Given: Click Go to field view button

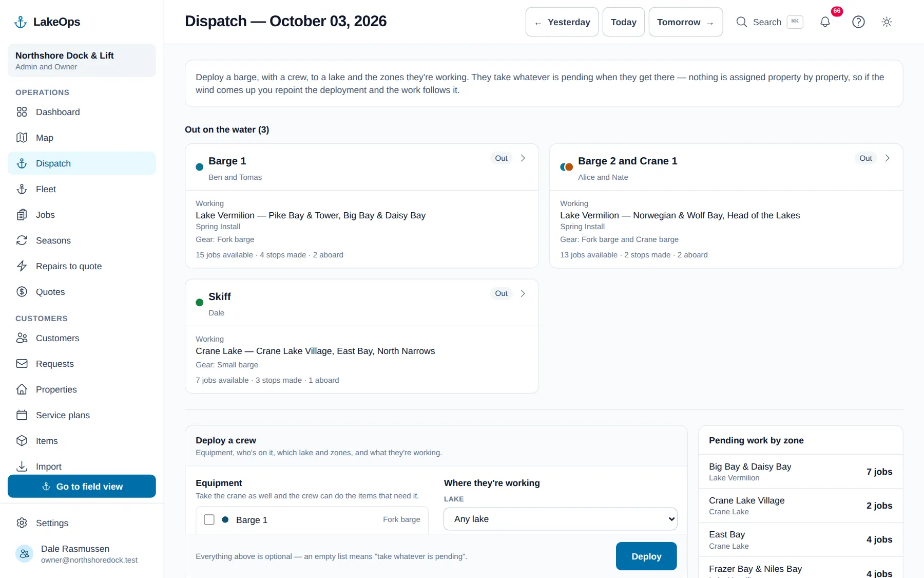Looking at the screenshot, I should point(82,486).
